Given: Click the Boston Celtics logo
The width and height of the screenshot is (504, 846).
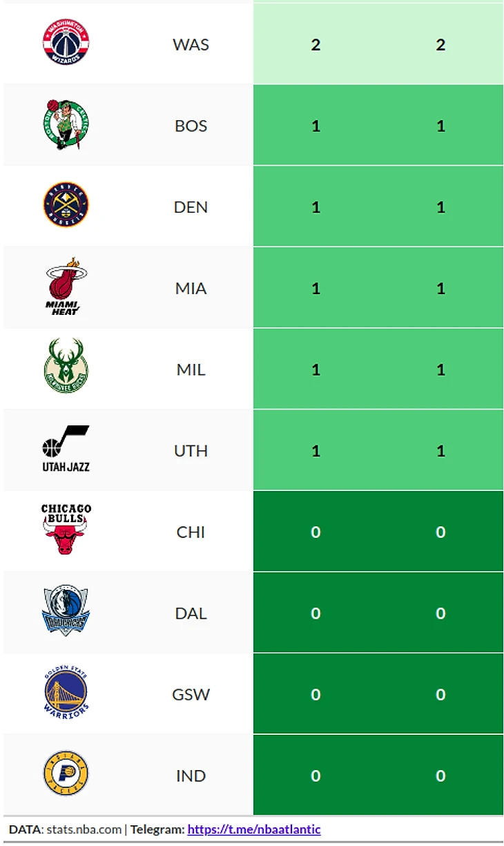Looking at the screenshot, I should [66, 125].
